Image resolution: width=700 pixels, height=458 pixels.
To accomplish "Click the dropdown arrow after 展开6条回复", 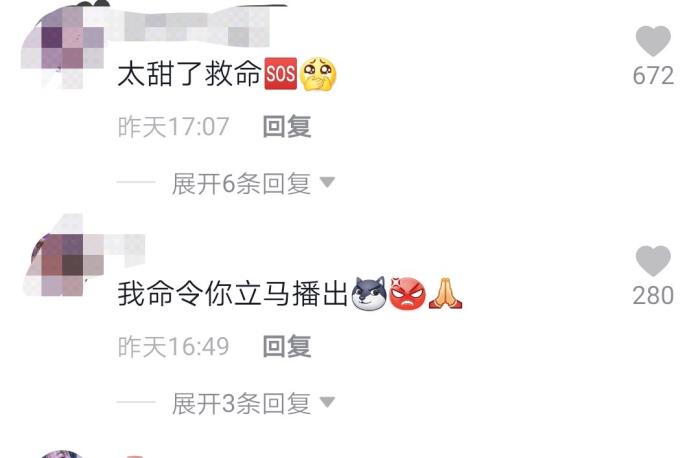I will 327,182.
